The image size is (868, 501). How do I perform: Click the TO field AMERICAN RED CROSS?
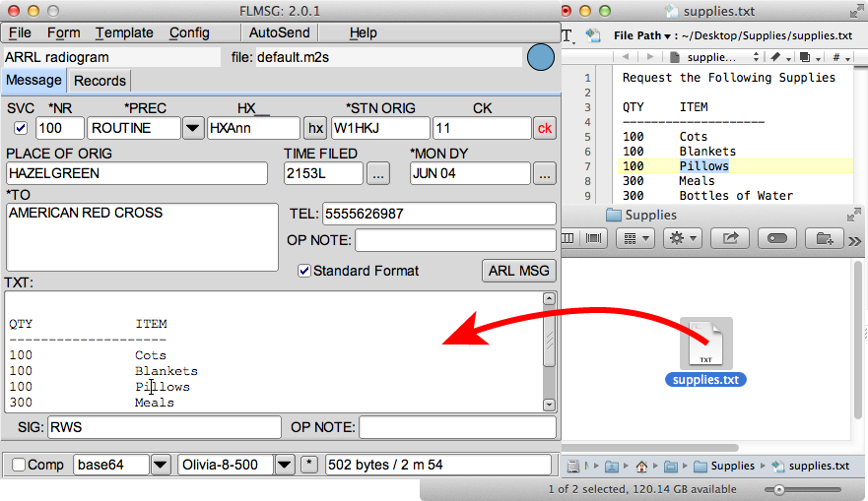(x=142, y=237)
